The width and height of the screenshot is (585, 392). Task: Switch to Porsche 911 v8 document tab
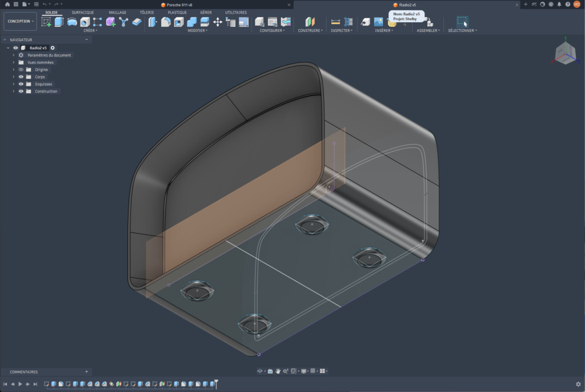coord(177,5)
